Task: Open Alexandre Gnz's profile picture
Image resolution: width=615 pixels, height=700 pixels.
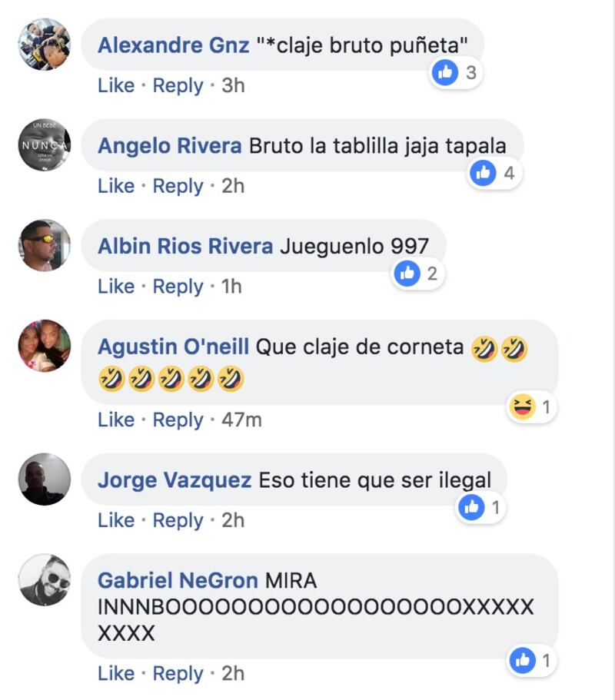Action: click(45, 45)
